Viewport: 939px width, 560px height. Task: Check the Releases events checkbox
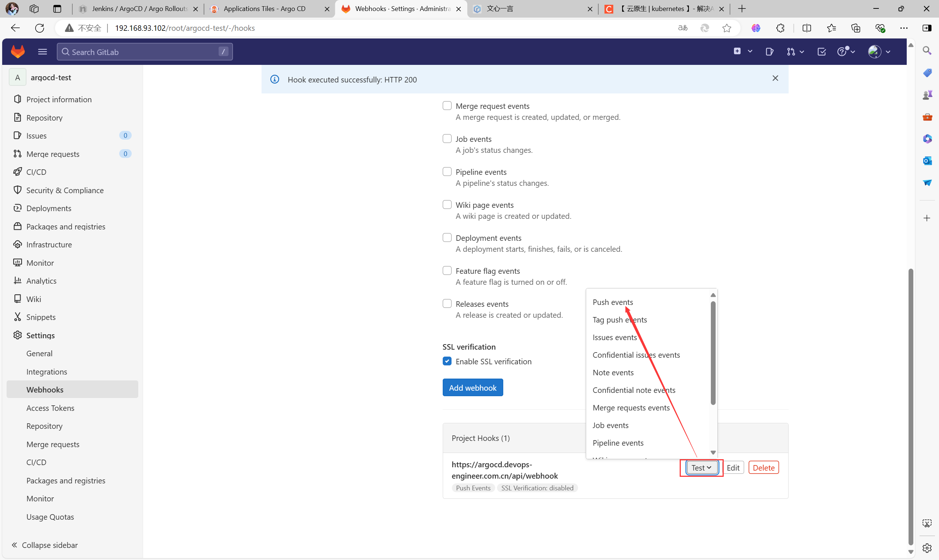(447, 303)
